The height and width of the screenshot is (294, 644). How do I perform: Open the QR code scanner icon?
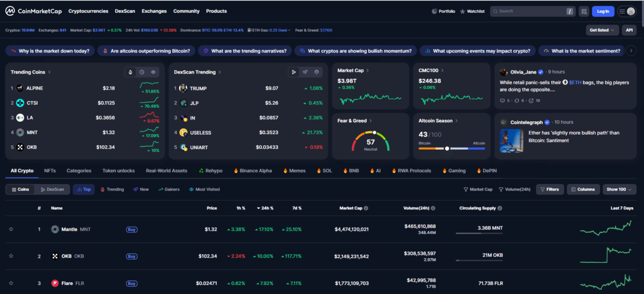(x=583, y=11)
